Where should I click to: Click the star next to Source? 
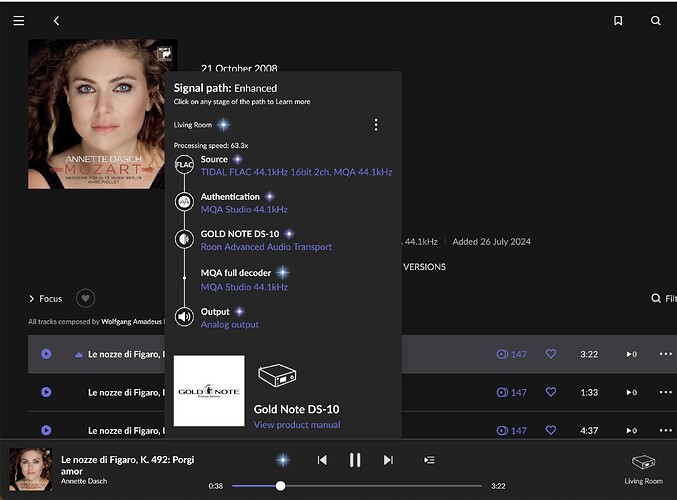pyautogui.click(x=237, y=159)
